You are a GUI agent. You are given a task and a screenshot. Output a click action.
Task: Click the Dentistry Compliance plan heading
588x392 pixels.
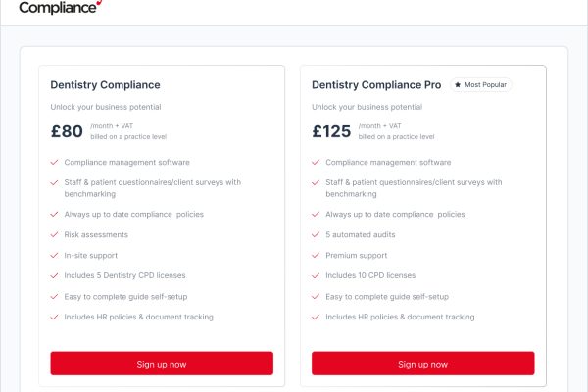click(x=106, y=85)
